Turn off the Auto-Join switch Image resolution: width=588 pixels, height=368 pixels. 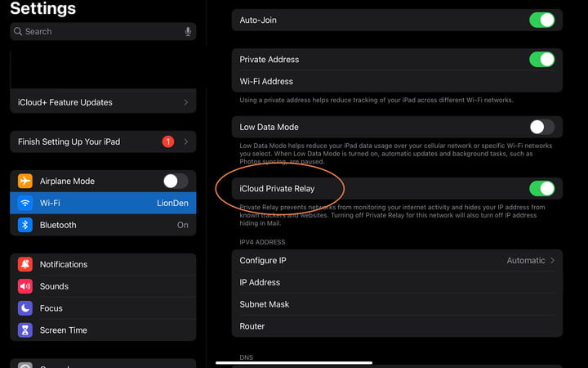542,20
